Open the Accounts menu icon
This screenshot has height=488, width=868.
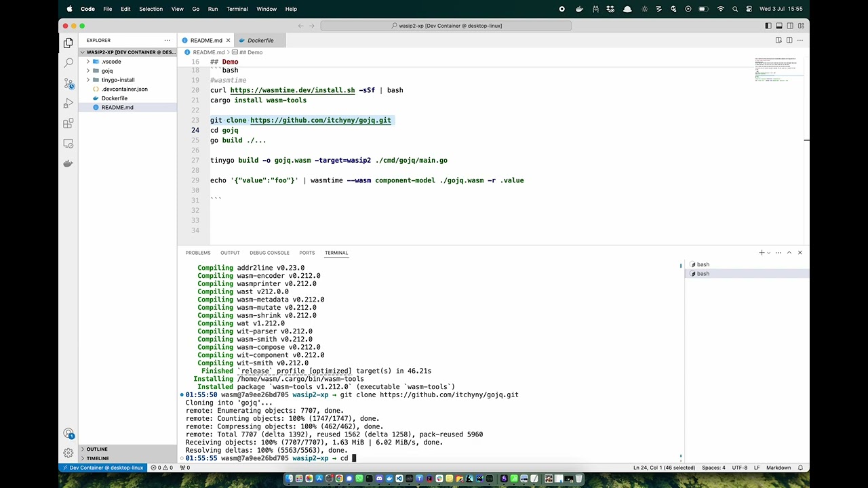(68, 433)
